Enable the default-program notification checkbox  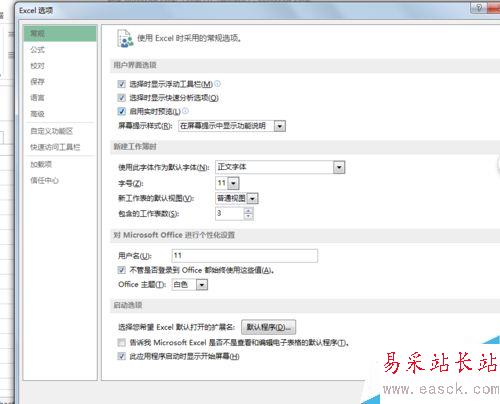(x=121, y=342)
